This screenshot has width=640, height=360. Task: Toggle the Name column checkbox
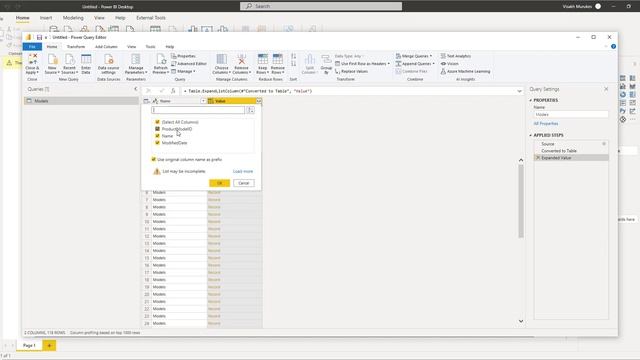click(x=157, y=136)
